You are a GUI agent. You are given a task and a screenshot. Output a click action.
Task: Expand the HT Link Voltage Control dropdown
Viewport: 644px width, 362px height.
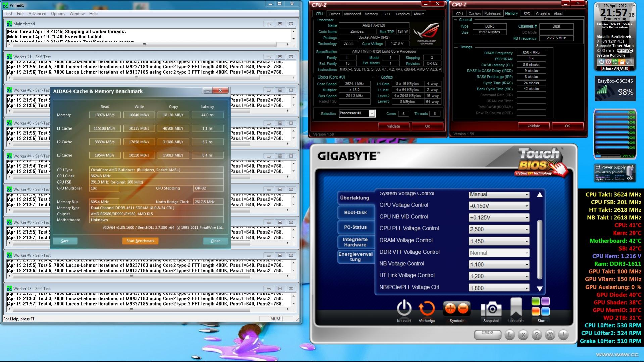(499, 276)
